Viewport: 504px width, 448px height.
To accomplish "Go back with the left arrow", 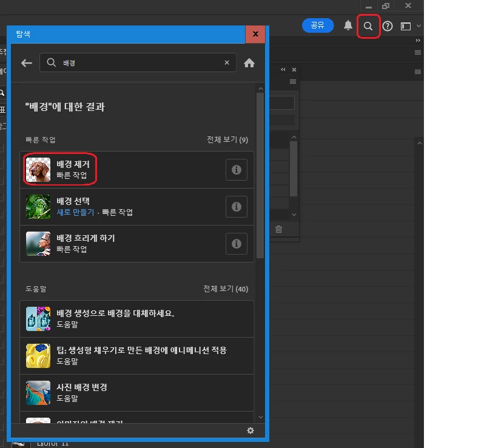I will [x=27, y=63].
